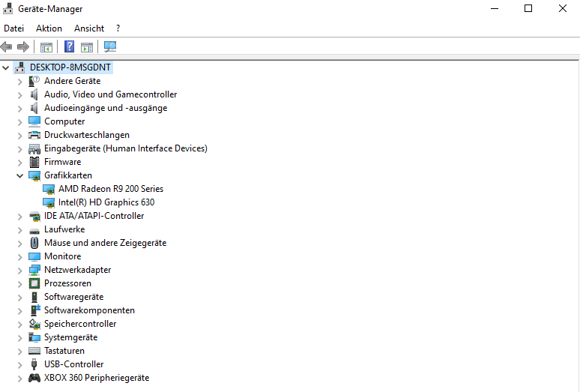Minimize the Geräte-Manager window
The image size is (580, 392).
click(495, 8)
